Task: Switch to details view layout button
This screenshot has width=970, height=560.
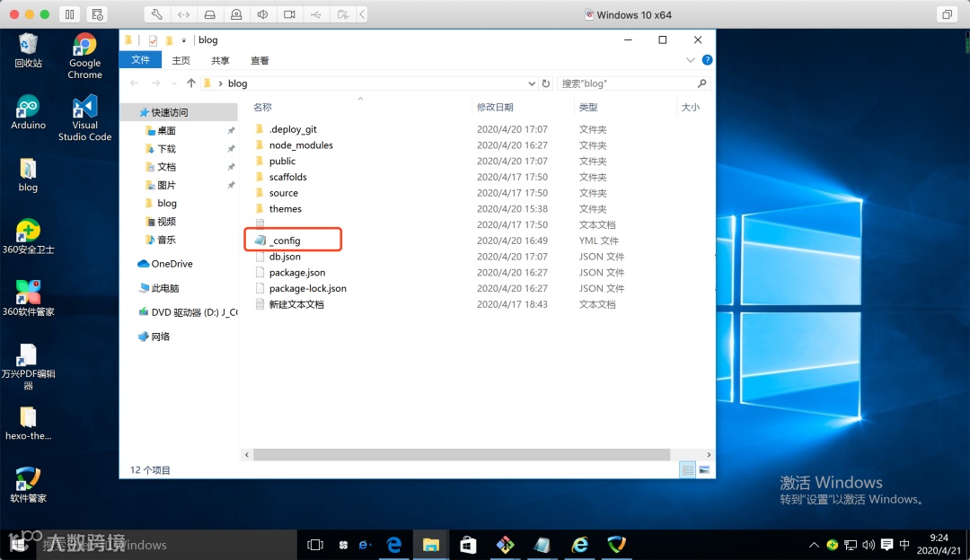Action: click(687, 470)
